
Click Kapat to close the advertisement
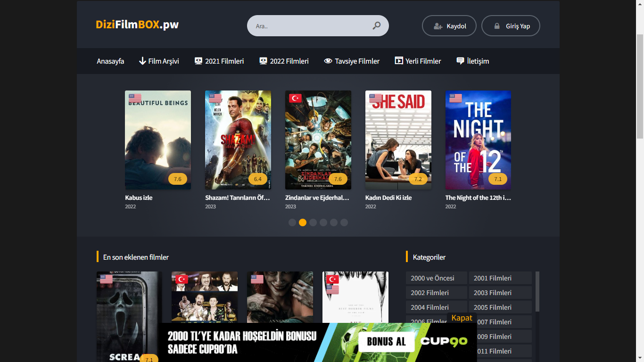coord(461,318)
